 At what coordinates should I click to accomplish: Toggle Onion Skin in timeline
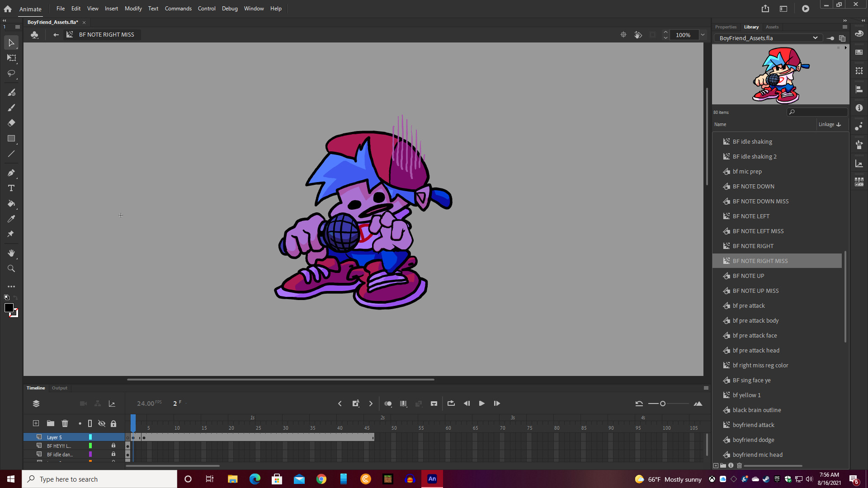(x=388, y=404)
